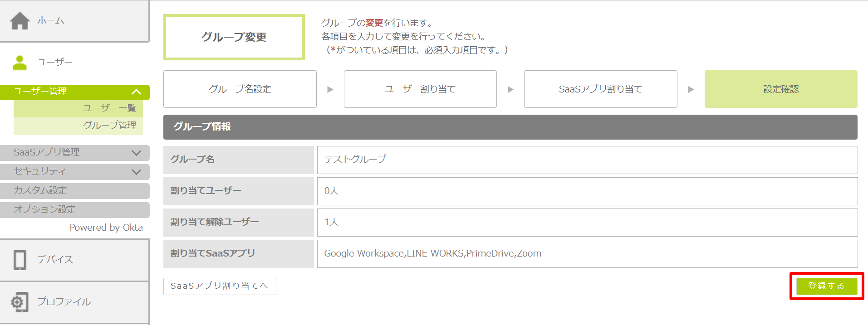
Task: Open オプション設定 menu item
Action: click(x=74, y=209)
